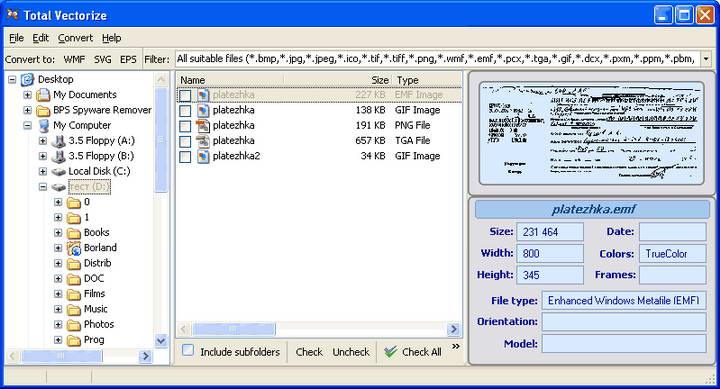The image size is (720, 389).
Task: Open the Edit menu
Action: pyautogui.click(x=40, y=38)
